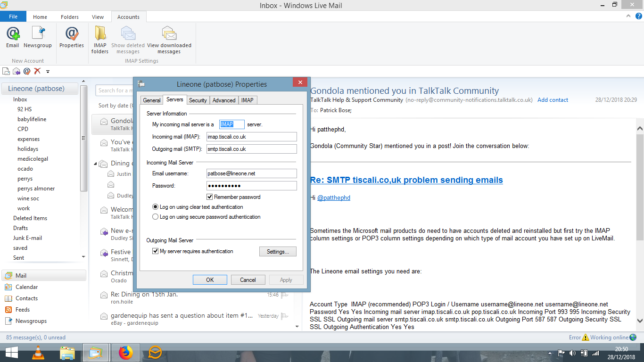Uncheck My server requires authentication

point(156,252)
